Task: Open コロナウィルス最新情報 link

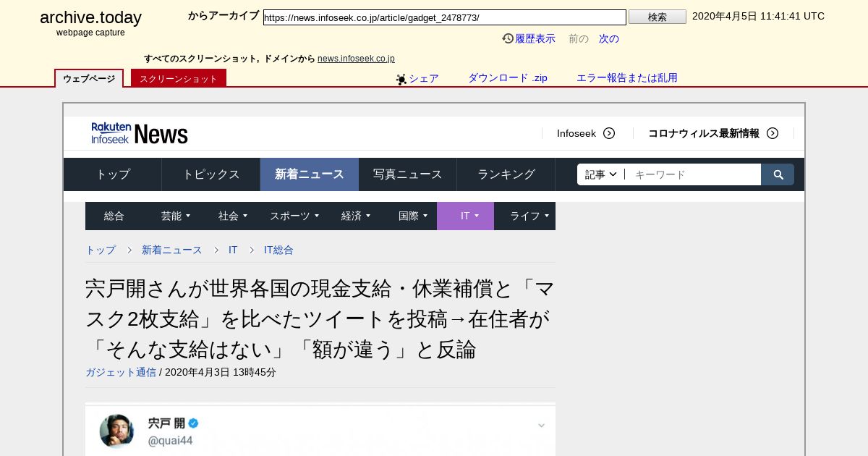Action: click(704, 133)
